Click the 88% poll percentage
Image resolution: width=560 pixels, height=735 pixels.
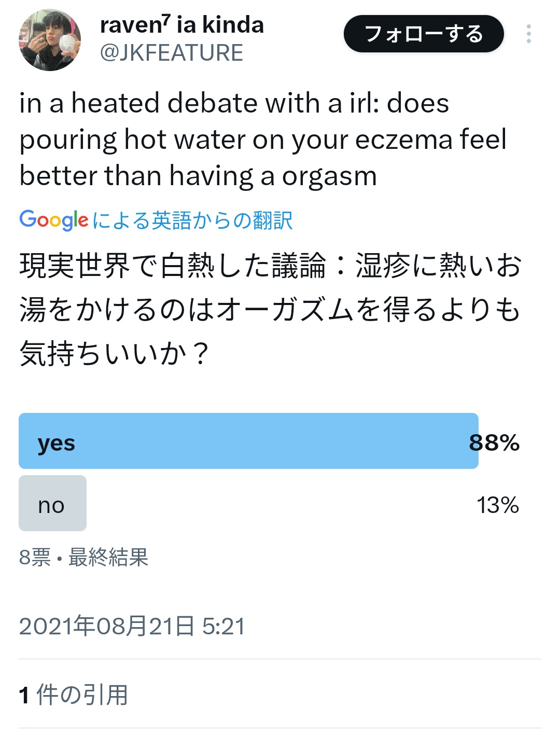click(494, 442)
